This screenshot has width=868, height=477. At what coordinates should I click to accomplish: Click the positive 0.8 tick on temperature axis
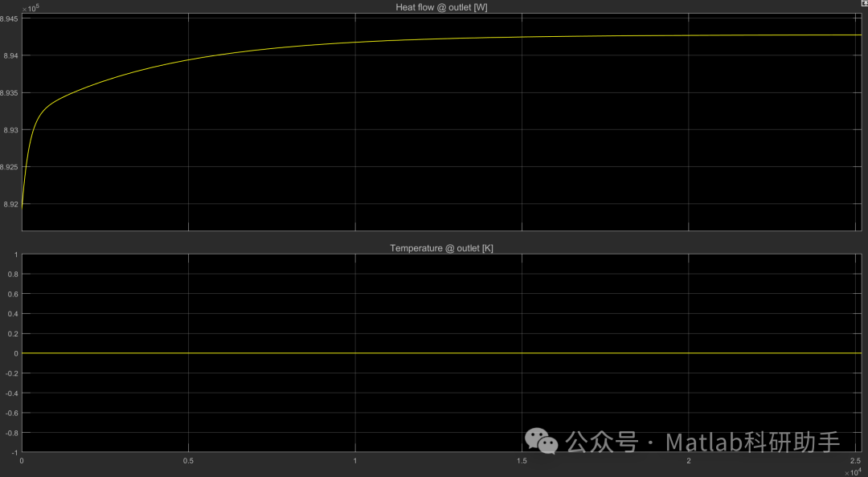point(13,275)
